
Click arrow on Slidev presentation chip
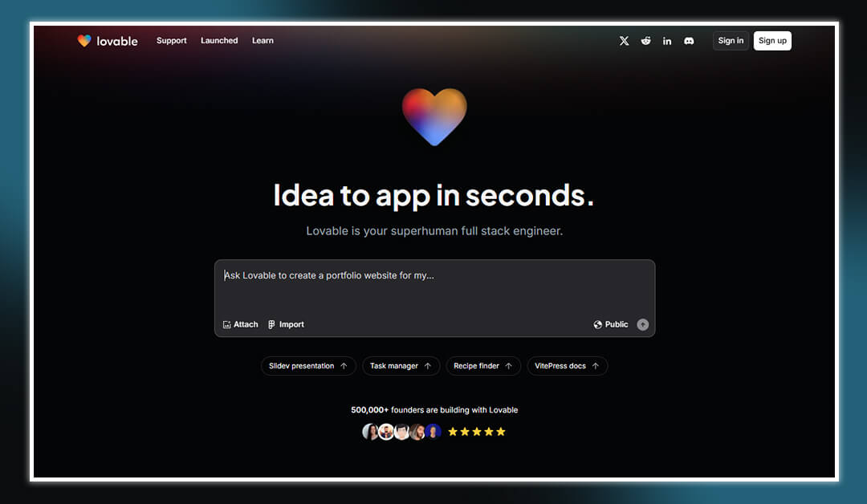pos(344,366)
